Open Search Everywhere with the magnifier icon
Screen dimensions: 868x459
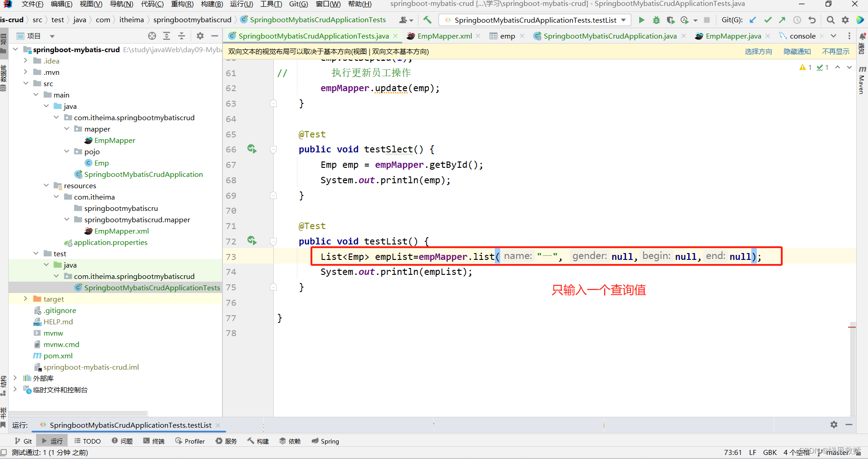coord(830,20)
